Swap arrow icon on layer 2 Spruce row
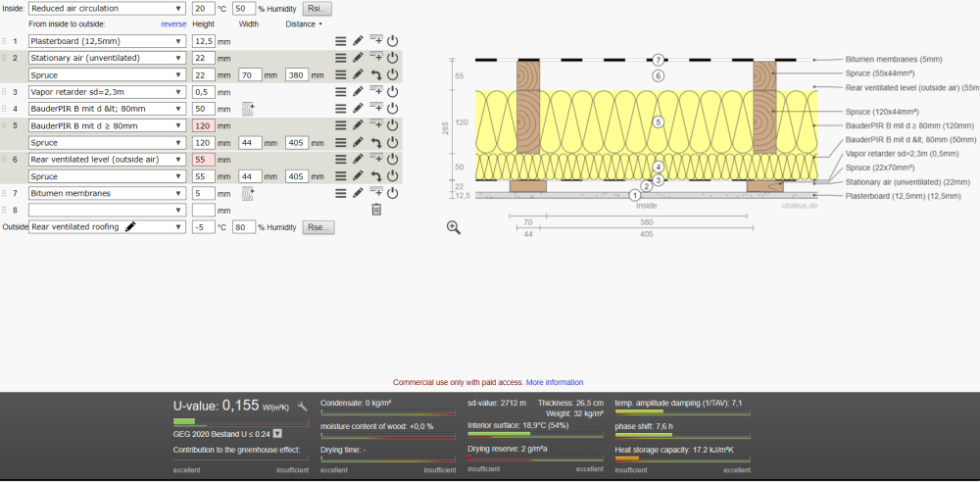 pyautogui.click(x=375, y=75)
